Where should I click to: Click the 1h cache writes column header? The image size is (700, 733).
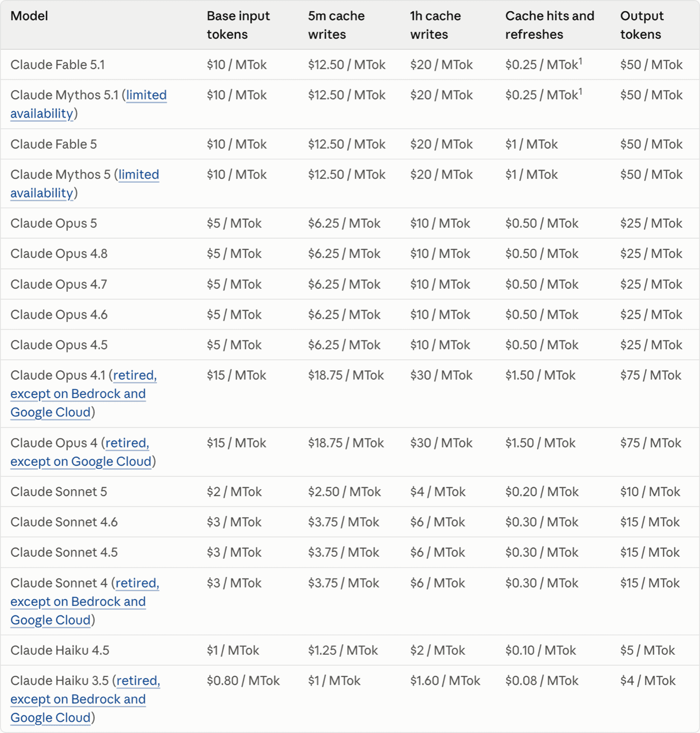435,25
